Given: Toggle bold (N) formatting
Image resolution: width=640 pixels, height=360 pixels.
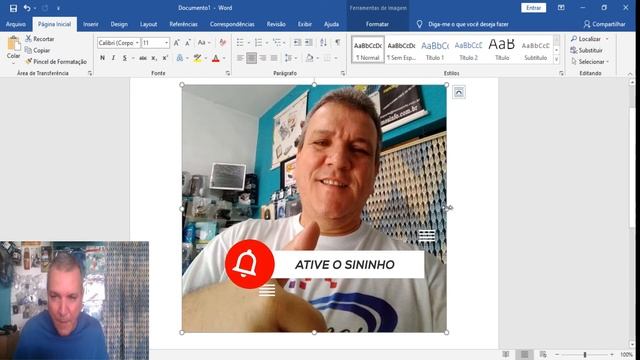Looking at the screenshot, I should [102, 58].
